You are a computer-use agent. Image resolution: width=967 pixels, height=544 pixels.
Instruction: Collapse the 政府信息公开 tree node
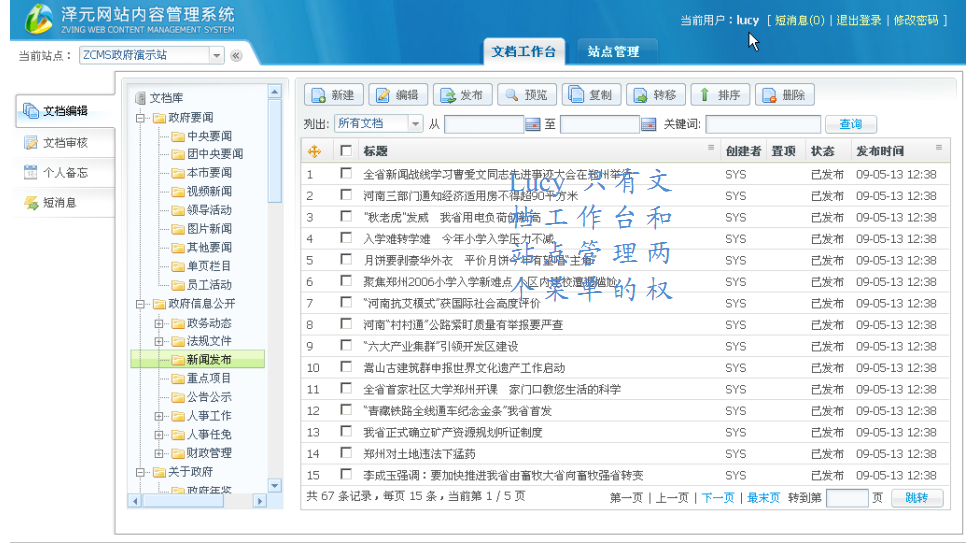coord(140,304)
